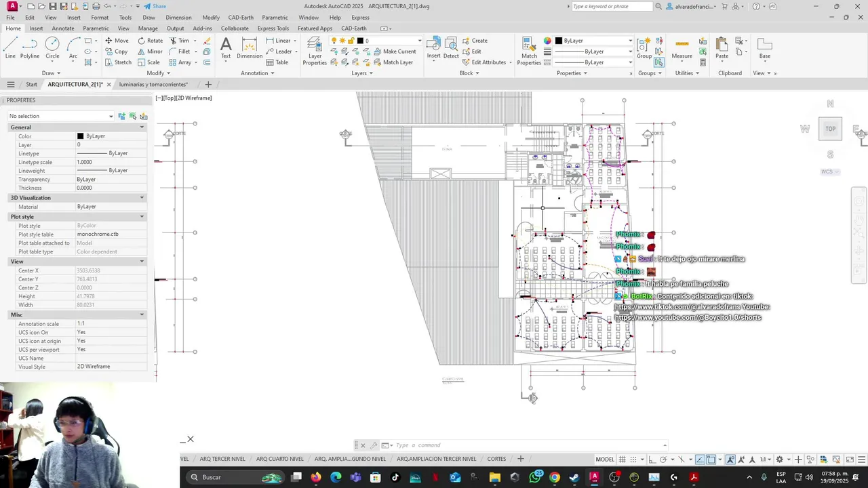868x488 pixels.
Task: Toggle Object snap tracking in status bar
Action: pos(701,460)
